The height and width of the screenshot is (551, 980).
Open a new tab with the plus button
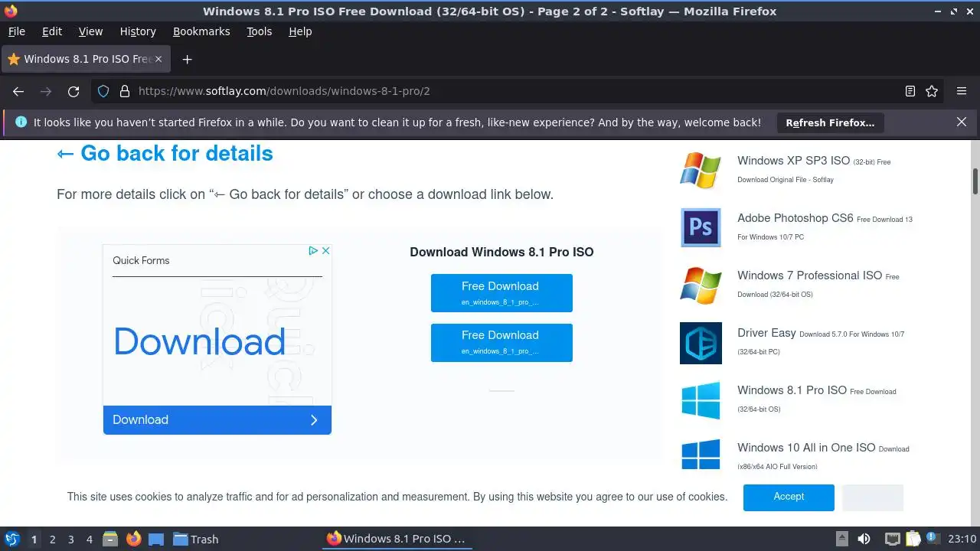[187, 59]
